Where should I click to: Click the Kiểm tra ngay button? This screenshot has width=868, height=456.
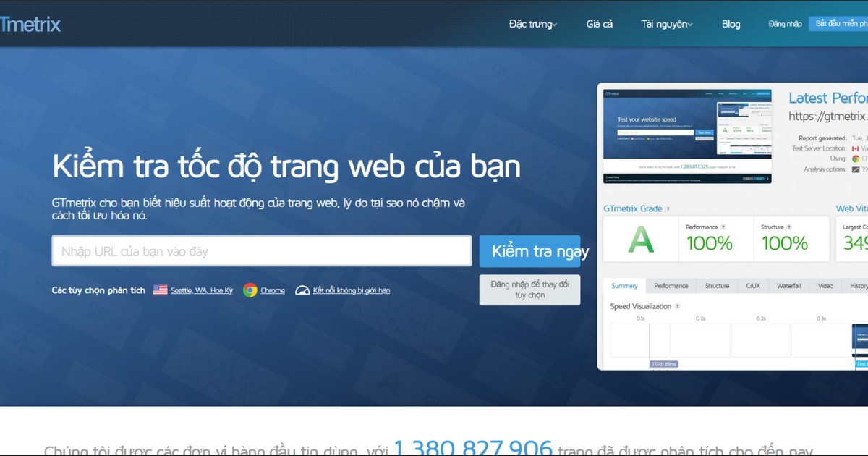tap(530, 251)
